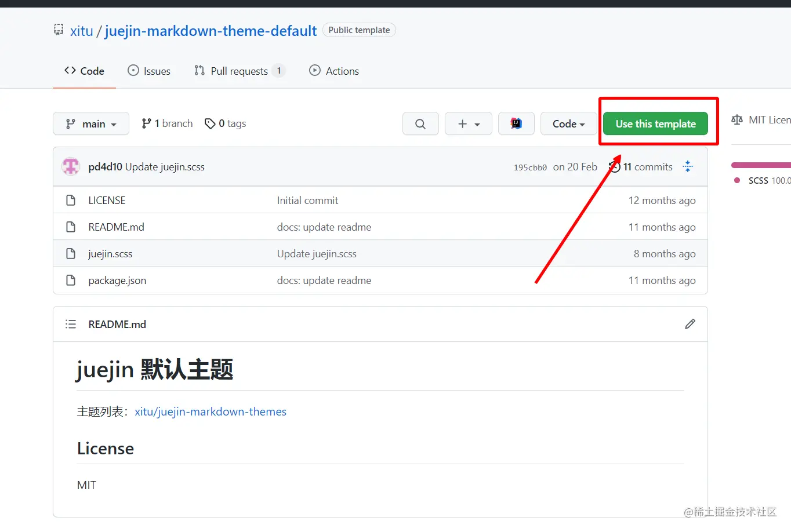Click the juejin 默认主题 heading
This screenshot has height=532, width=791.
155,369
